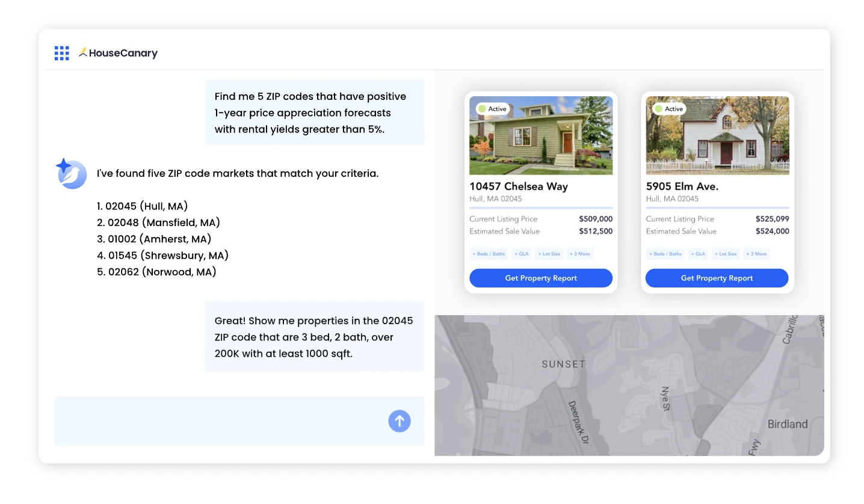Expand GLA tag on 10457 Chelsea Way card
Viewport: 864px width, 504px height.
coord(522,254)
